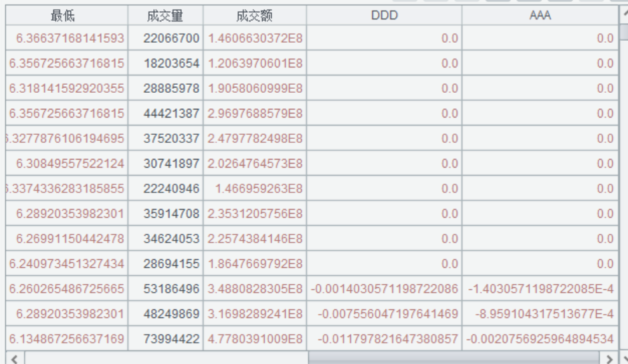
Task: Select cell 22066700
Action: (165, 38)
